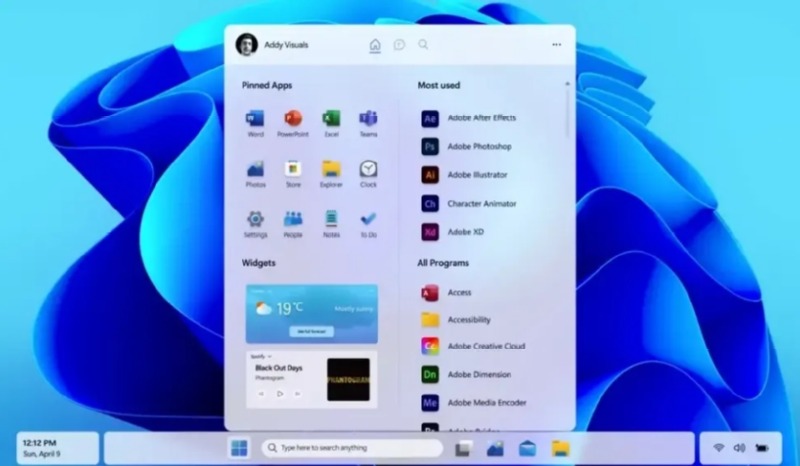Switch to the Home tab in Start menu
The image size is (800, 466).
click(x=375, y=45)
